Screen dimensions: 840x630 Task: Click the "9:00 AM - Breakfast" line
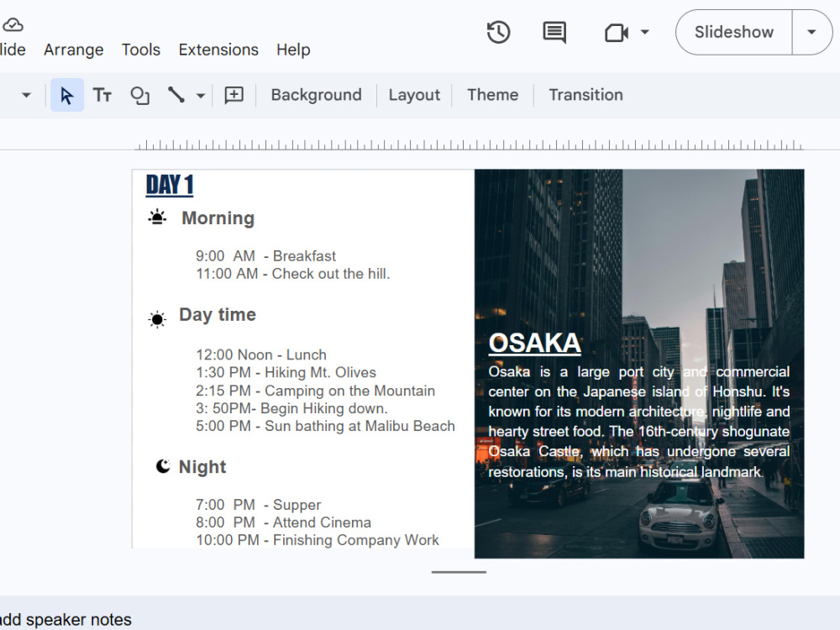(x=265, y=256)
